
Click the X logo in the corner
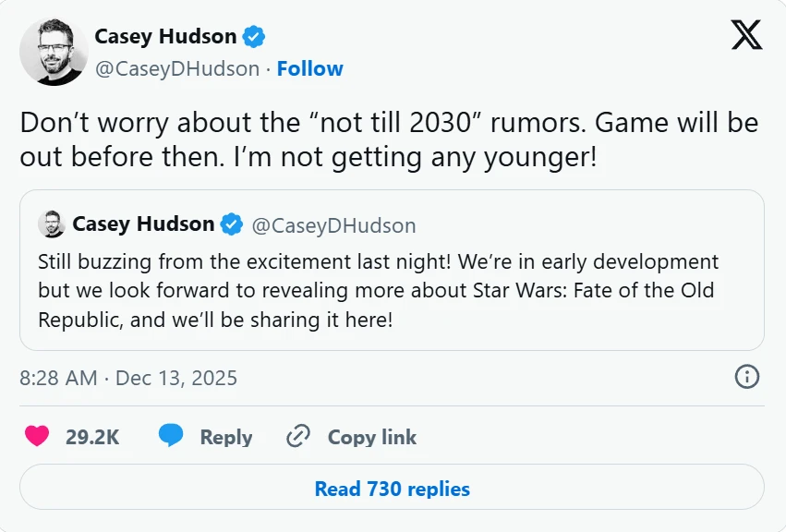pyautogui.click(x=746, y=35)
